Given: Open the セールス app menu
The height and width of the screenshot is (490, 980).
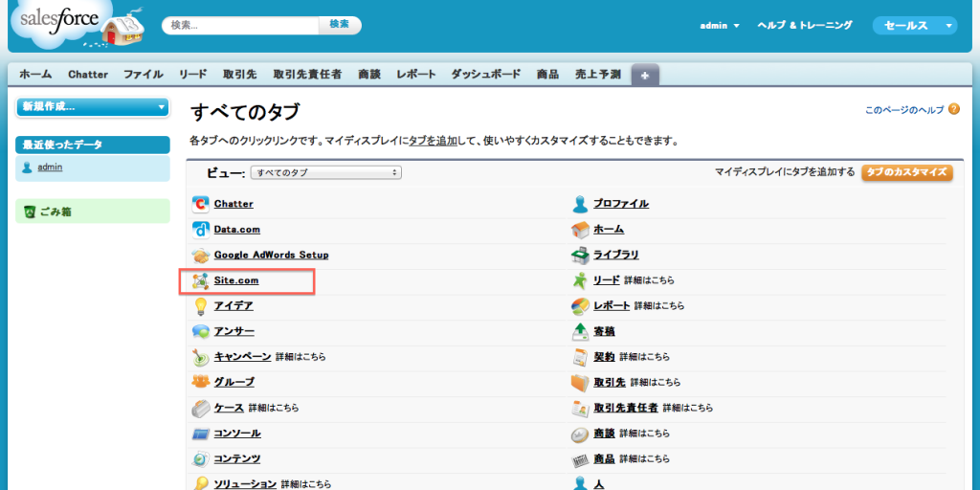Looking at the screenshot, I should tap(915, 26).
